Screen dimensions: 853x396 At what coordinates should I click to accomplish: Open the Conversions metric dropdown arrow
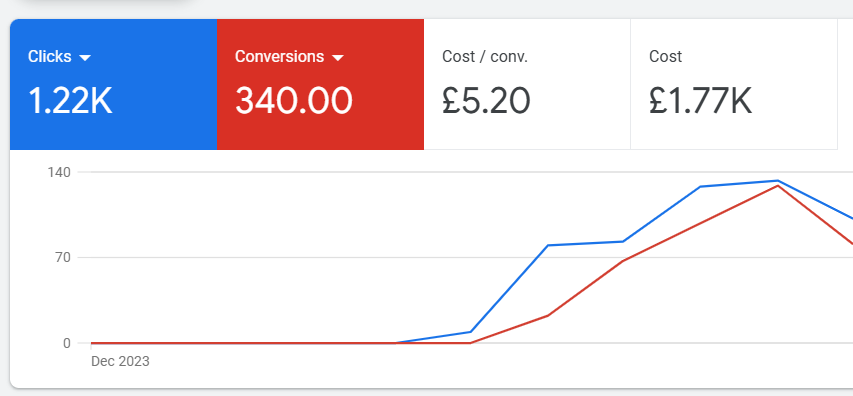point(338,58)
